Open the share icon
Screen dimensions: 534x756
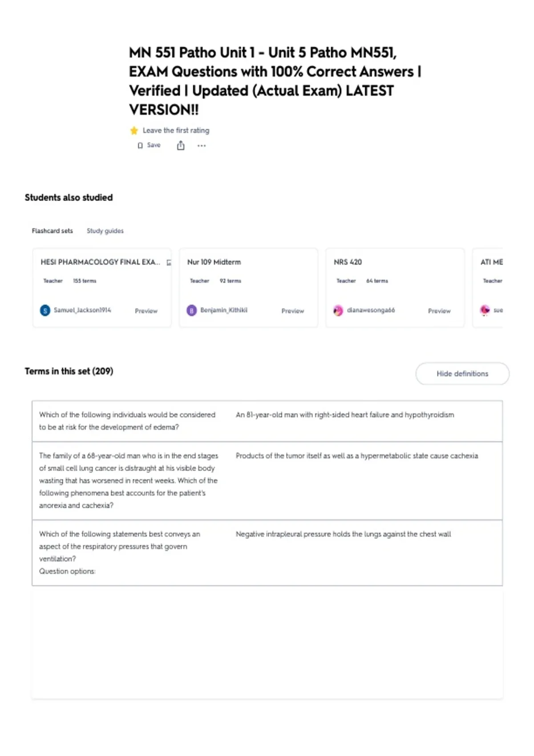click(181, 145)
